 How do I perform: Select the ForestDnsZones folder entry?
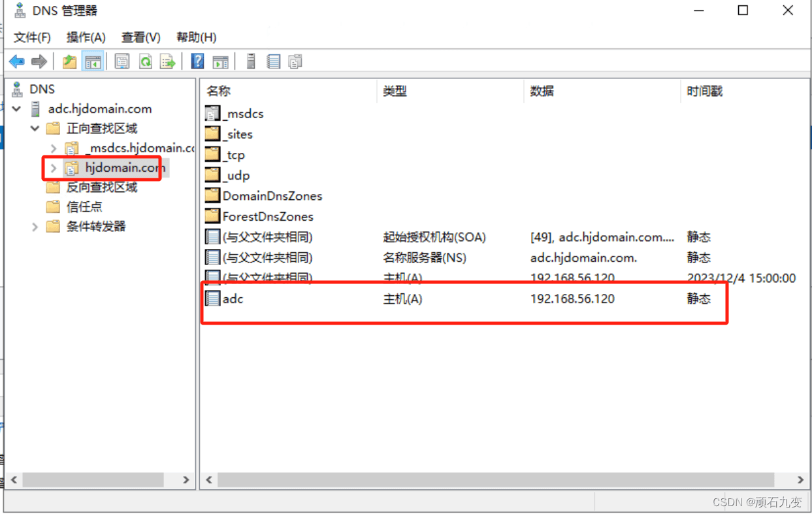click(x=268, y=216)
